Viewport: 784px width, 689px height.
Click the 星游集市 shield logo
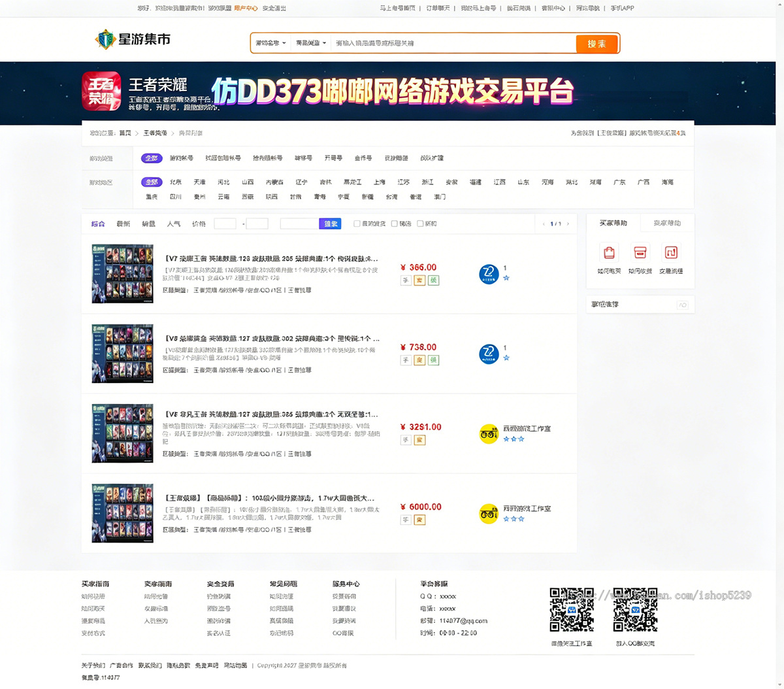click(105, 39)
